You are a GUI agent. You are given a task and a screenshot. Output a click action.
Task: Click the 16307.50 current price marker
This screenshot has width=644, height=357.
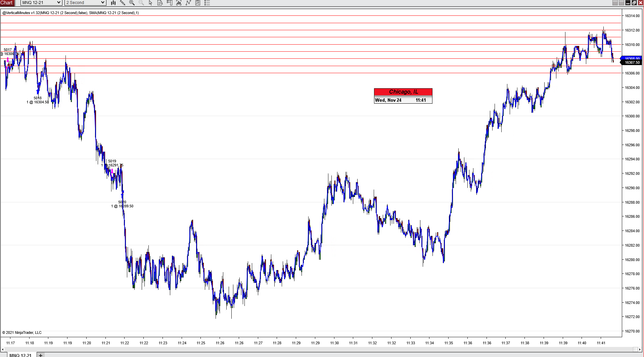(632, 63)
